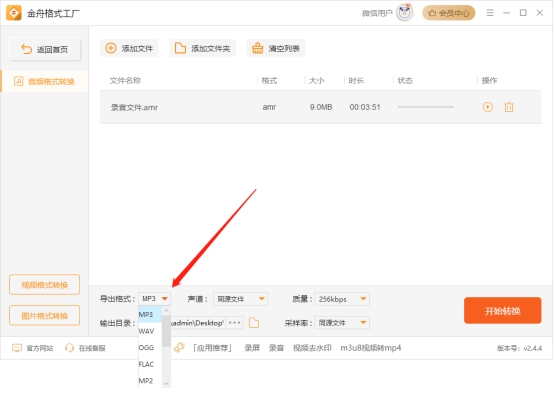Click the 9.0MB size cell
This screenshot has height=398, width=554.
click(321, 107)
